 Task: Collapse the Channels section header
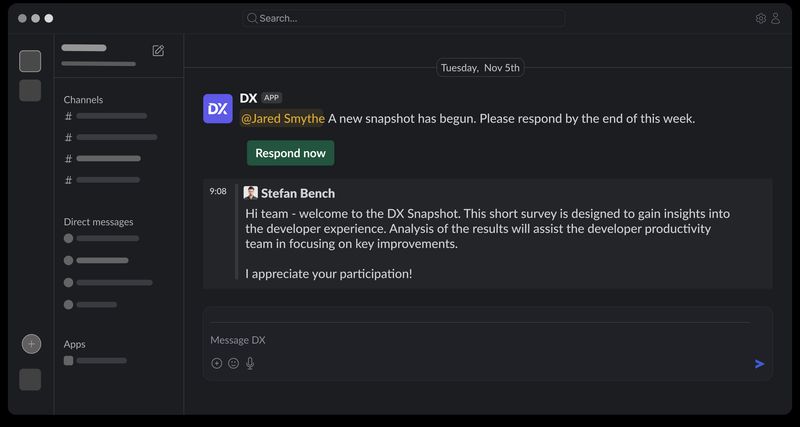pyautogui.click(x=83, y=100)
